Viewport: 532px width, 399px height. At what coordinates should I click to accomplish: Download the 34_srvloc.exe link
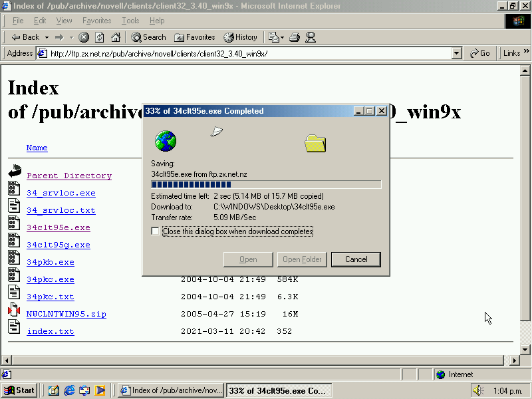61,193
